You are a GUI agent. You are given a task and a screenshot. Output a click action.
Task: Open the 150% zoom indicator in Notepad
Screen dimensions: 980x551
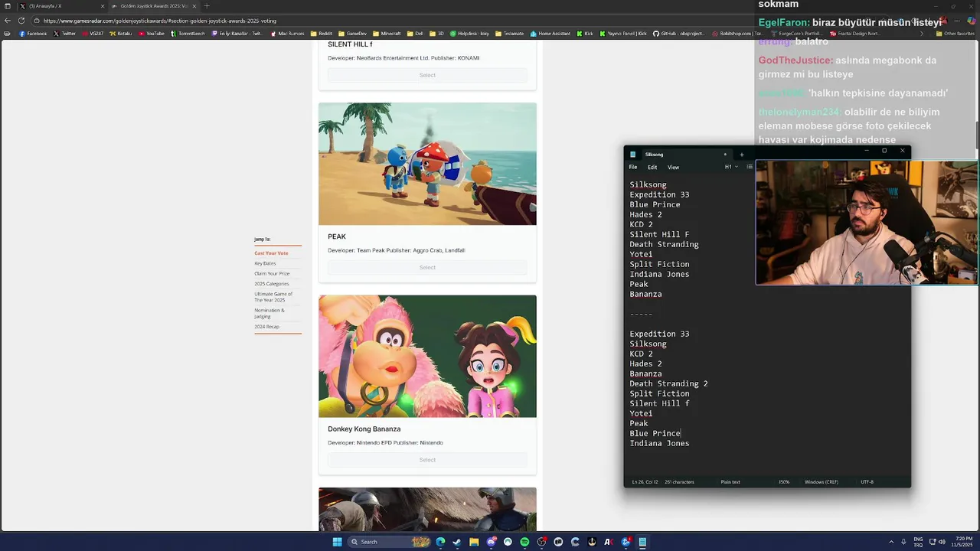point(784,482)
